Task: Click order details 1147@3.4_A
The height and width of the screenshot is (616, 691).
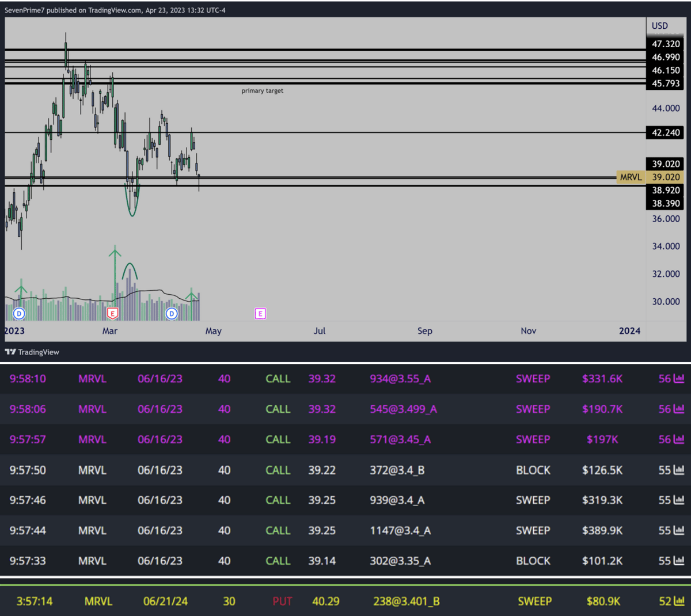Action: [x=400, y=531]
